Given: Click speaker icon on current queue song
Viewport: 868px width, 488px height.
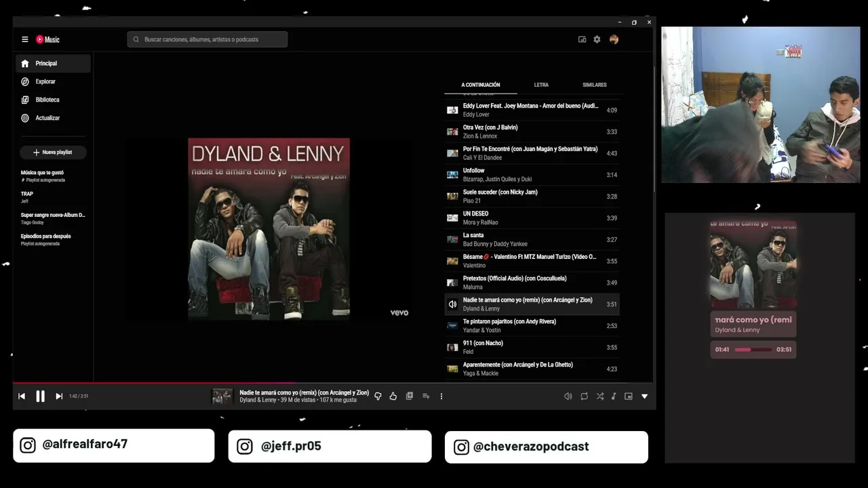Looking at the screenshot, I should click(452, 304).
